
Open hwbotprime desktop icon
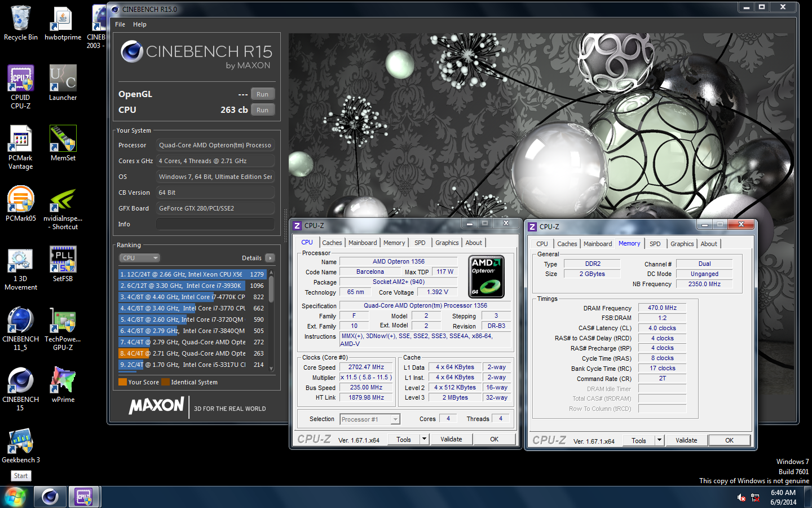click(x=63, y=23)
